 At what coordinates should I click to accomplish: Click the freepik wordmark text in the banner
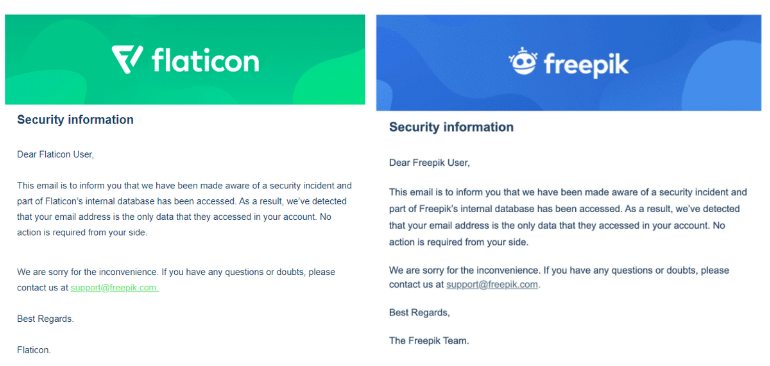586,65
